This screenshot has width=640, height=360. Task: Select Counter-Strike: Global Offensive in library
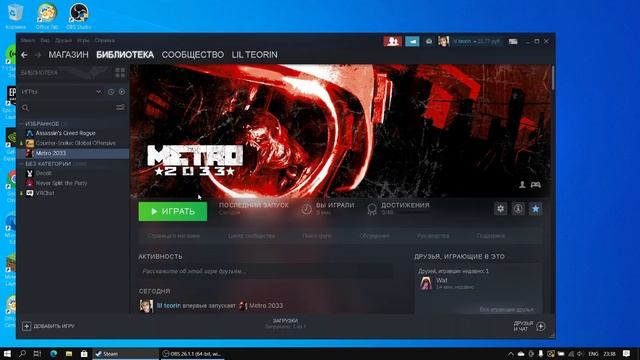coord(76,143)
